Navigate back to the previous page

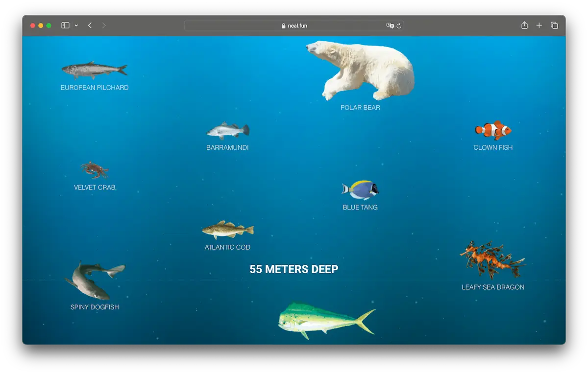pos(90,25)
